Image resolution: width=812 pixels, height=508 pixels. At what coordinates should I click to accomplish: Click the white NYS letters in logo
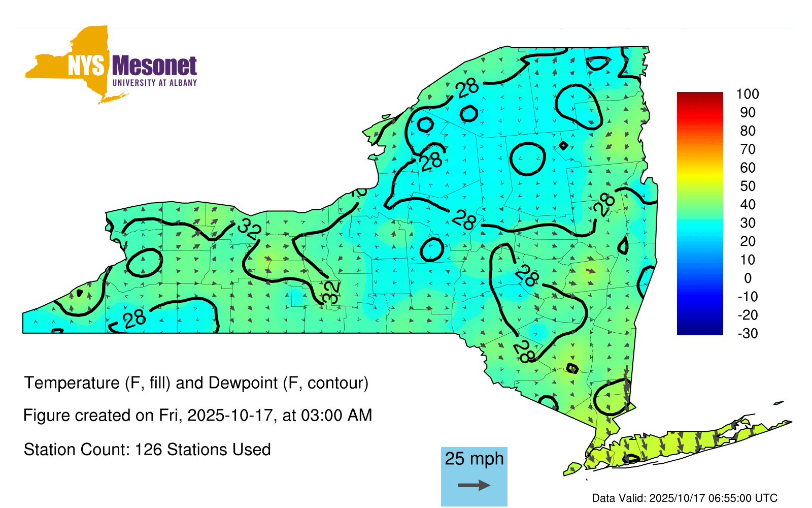coord(86,66)
